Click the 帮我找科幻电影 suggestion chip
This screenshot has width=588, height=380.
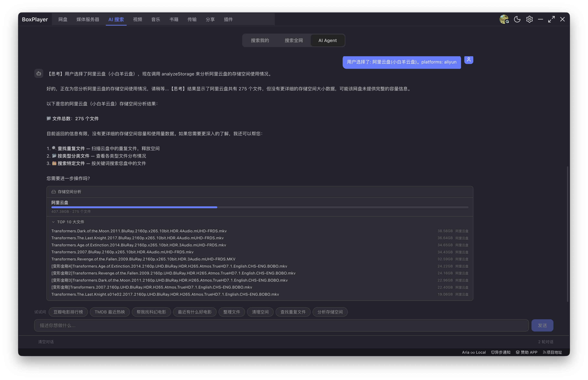click(151, 312)
